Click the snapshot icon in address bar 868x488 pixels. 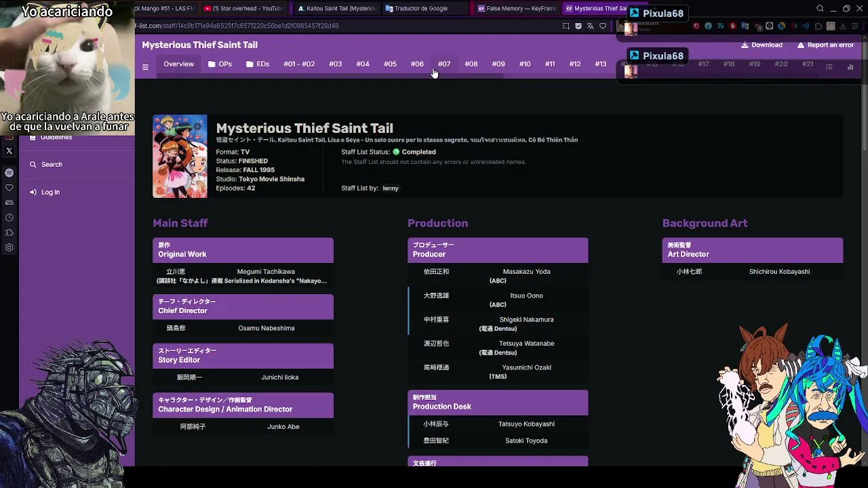point(566,26)
